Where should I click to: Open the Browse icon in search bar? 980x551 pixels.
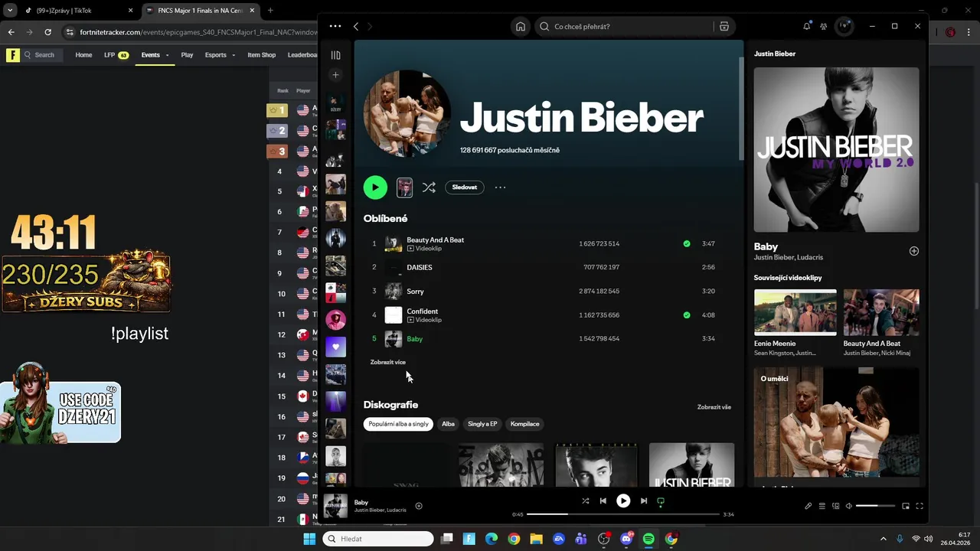click(724, 26)
